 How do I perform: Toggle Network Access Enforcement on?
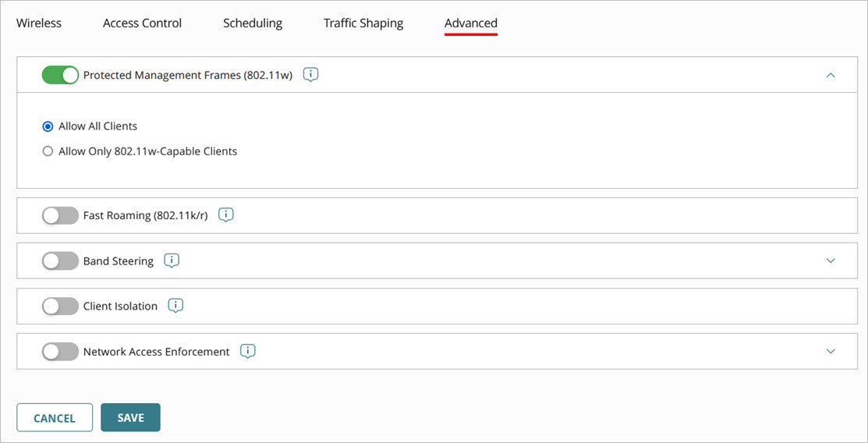pos(60,351)
